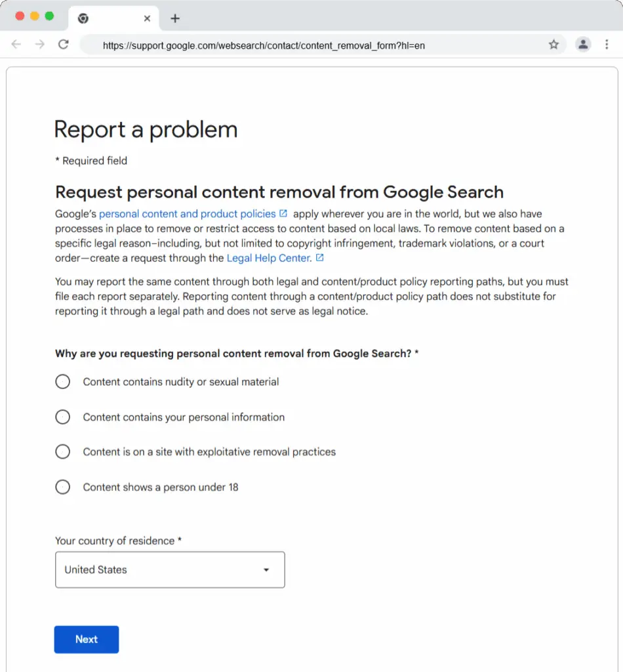The image size is (623, 672).
Task: Click the active Chrome tab
Action: 111,18
